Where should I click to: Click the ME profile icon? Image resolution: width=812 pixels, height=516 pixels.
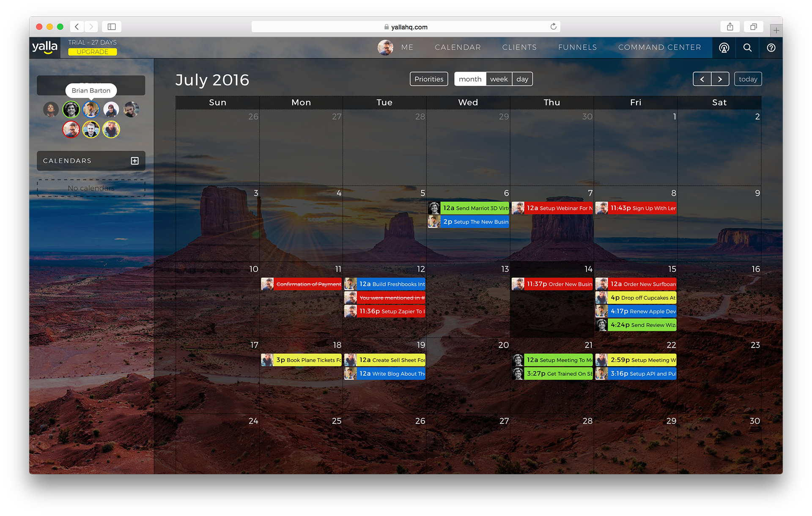tap(385, 47)
